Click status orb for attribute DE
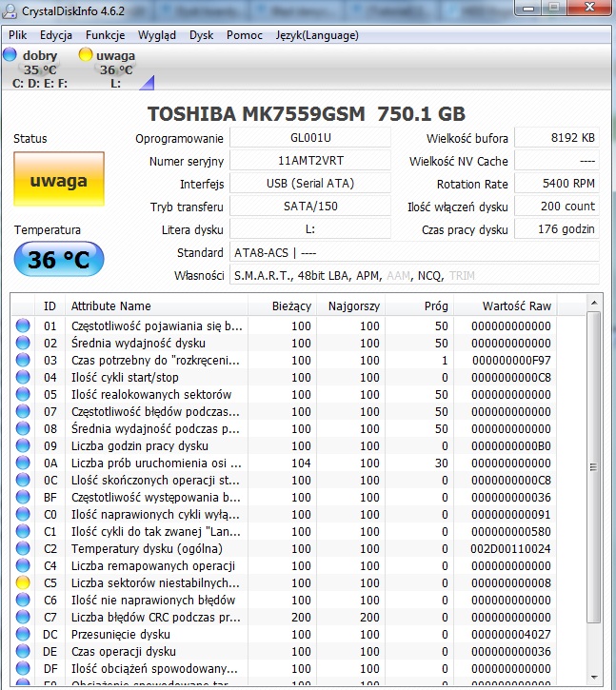This screenshot has height=690, width=616. 23,652
